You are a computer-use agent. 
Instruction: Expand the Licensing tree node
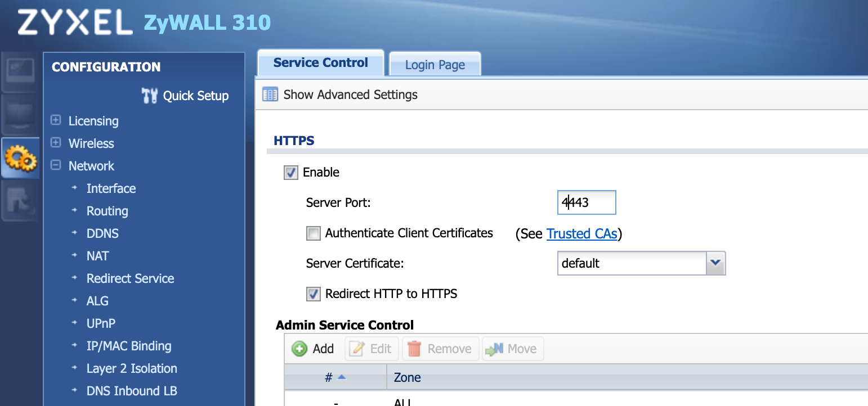click(x=56, y=120)
